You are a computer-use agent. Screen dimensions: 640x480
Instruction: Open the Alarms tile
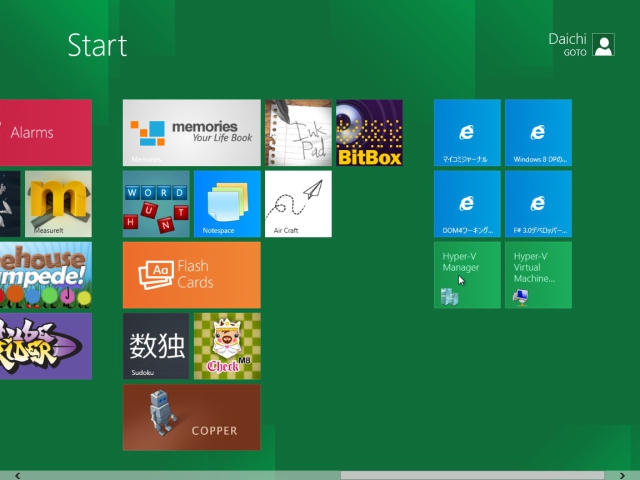46,133
